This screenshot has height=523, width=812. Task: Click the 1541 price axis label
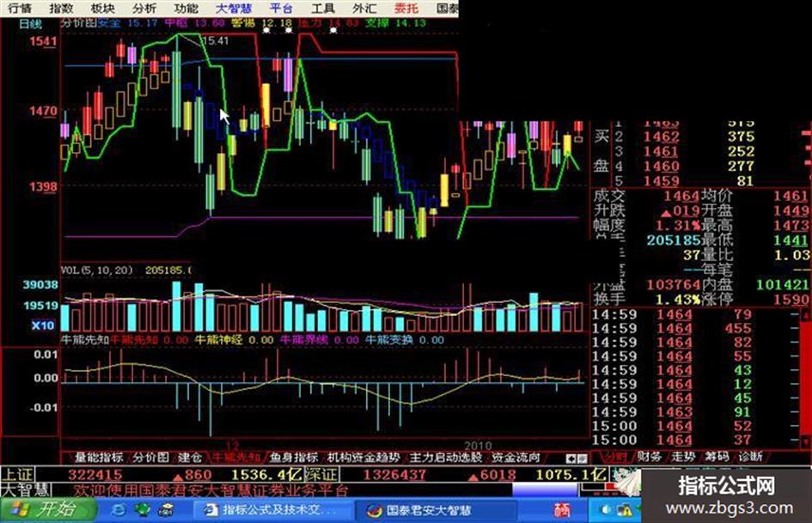point(43,41)
